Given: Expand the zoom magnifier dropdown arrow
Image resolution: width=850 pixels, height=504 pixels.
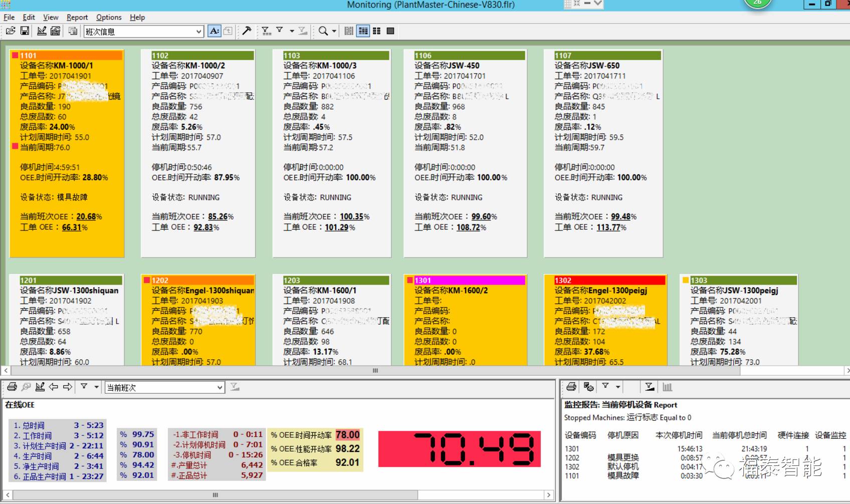Looking at the screenshot, I should coord(334,31).
